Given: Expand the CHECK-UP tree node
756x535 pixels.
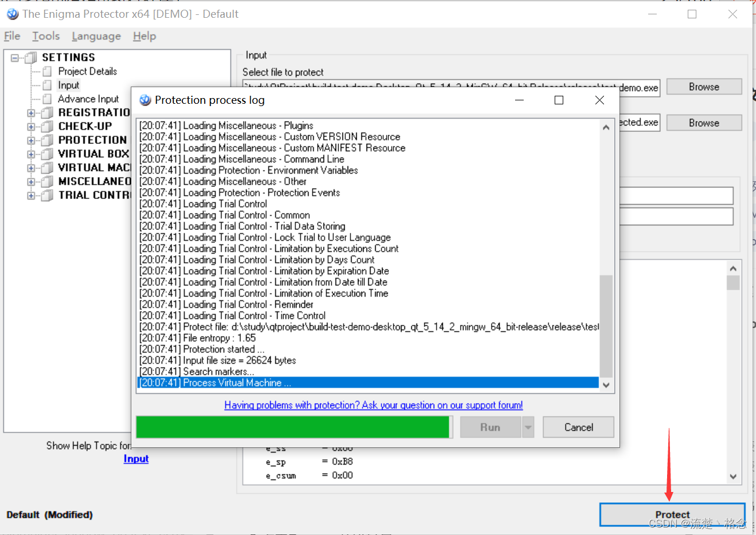Looking at the screenshot, I should 31,127.
